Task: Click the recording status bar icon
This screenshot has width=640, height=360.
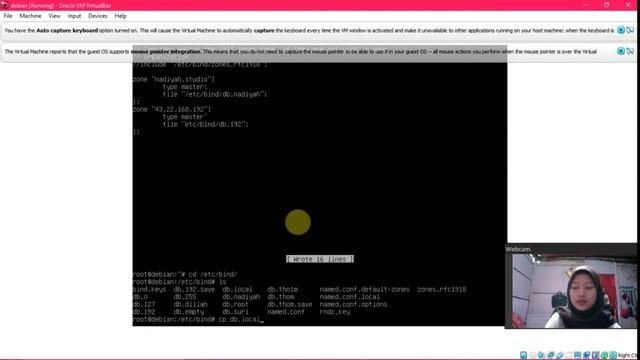Action: pos(587,355)
